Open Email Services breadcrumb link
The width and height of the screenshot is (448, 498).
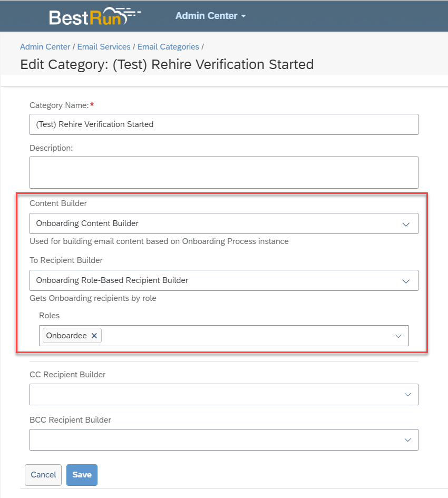104,47
